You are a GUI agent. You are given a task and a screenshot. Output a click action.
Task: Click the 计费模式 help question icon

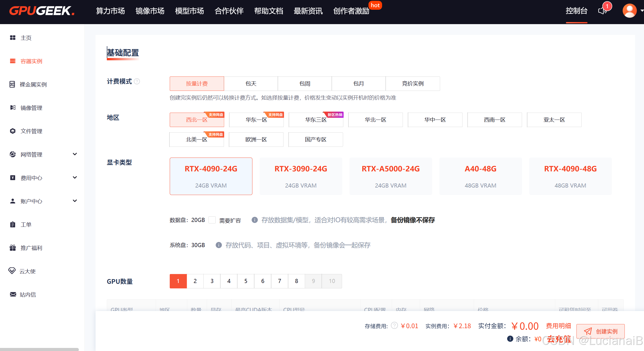point(137,81)
